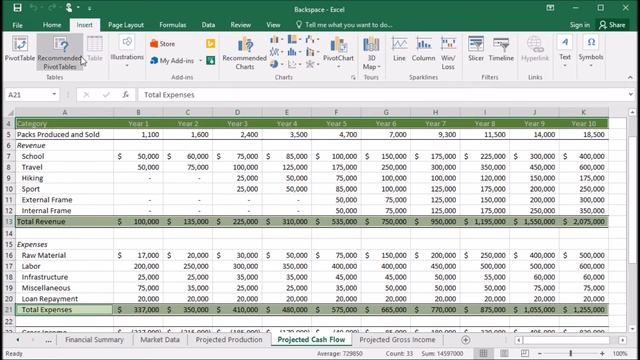Insert a scatter or bubble chart
This screenshot has height=360, width=640.
294,64
